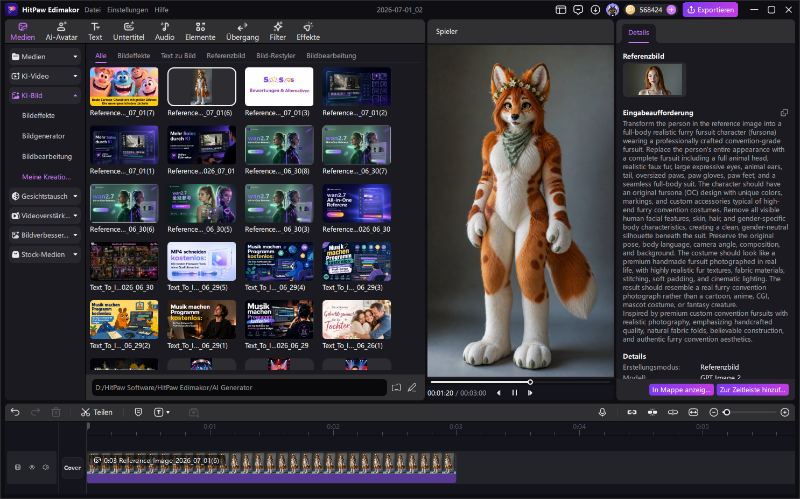This screenshot has height=499, width=800.
Task: Click the Referenzbild portrait thumbnail in Details
Action: tap(653, 80)
